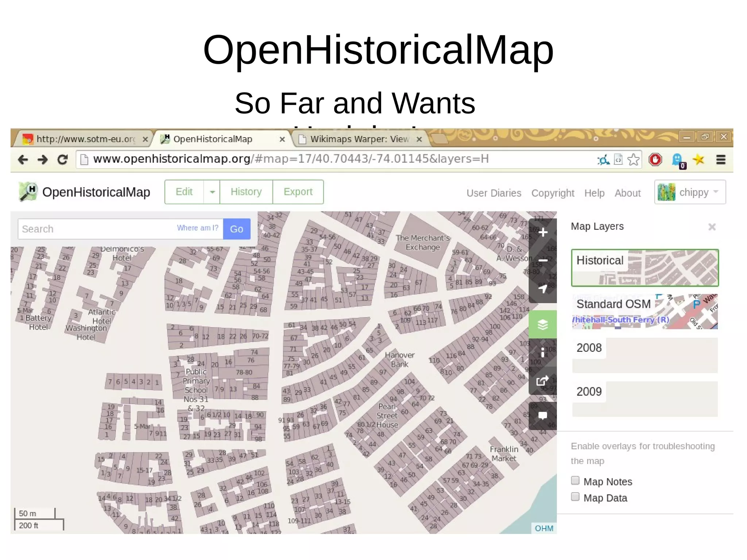Click the Public Primary School map label
The image size is (747, 560).
tap(196, 390)
